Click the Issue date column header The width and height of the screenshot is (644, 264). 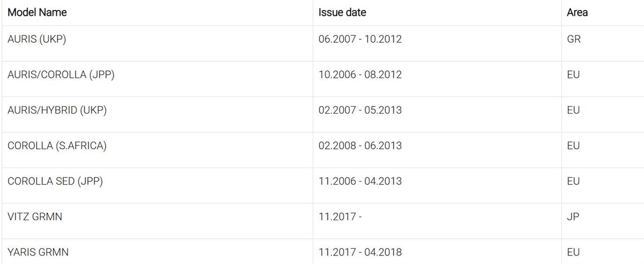[342, 12]
